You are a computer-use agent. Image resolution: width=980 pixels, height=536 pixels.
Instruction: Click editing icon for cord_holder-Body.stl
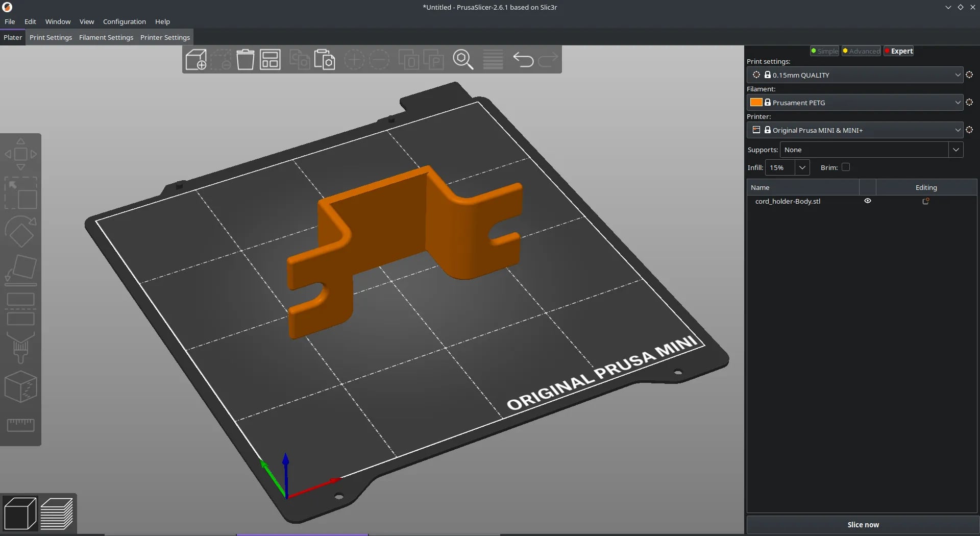click(926, 201)
